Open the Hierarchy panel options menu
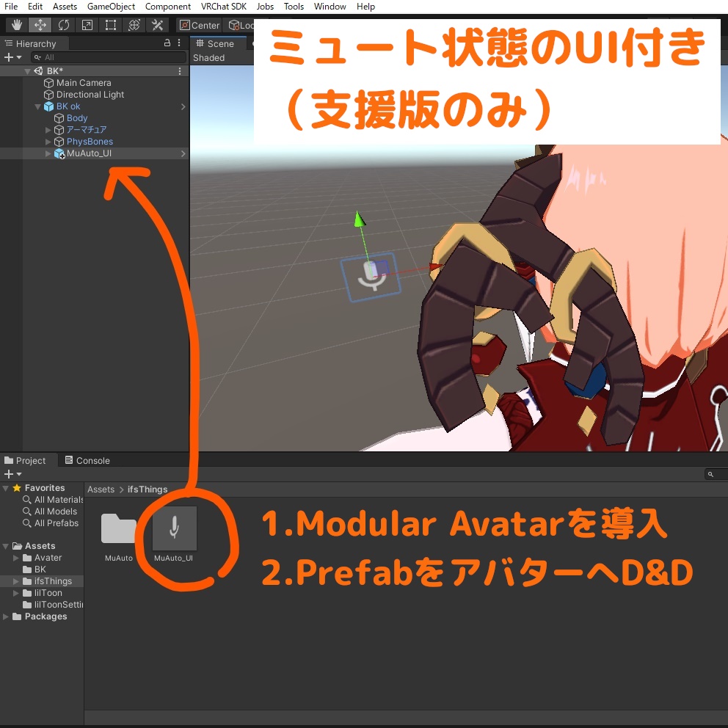 (179, 43)
